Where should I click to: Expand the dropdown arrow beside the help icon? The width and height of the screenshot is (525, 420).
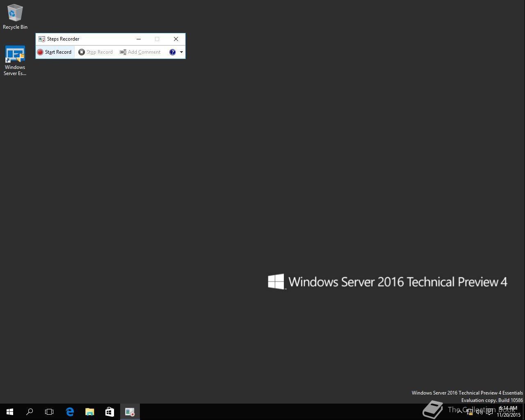click(x=181, y=52)
